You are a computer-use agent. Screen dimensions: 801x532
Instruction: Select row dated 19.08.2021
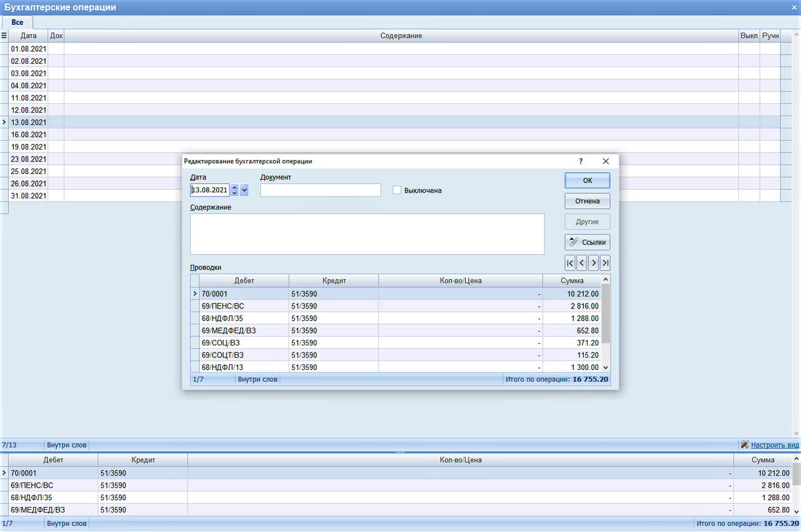pos(395,146)
